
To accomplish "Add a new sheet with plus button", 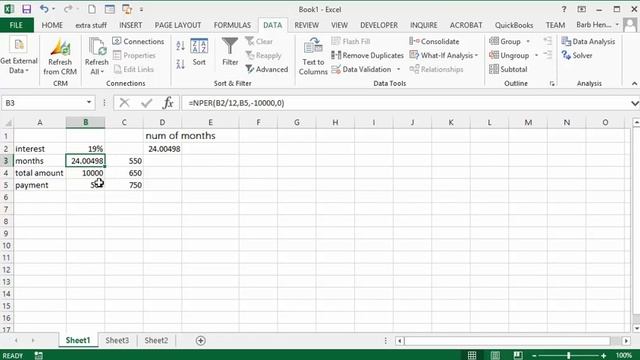I will coord(200,340).
